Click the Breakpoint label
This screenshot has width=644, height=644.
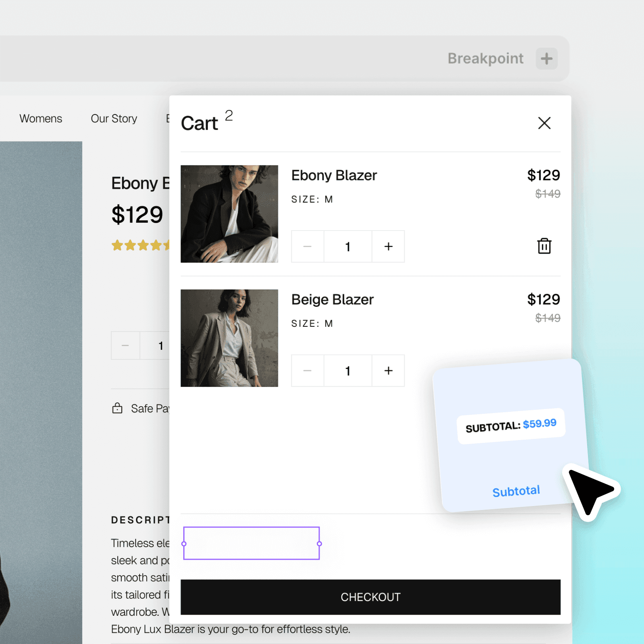point(485,58)
